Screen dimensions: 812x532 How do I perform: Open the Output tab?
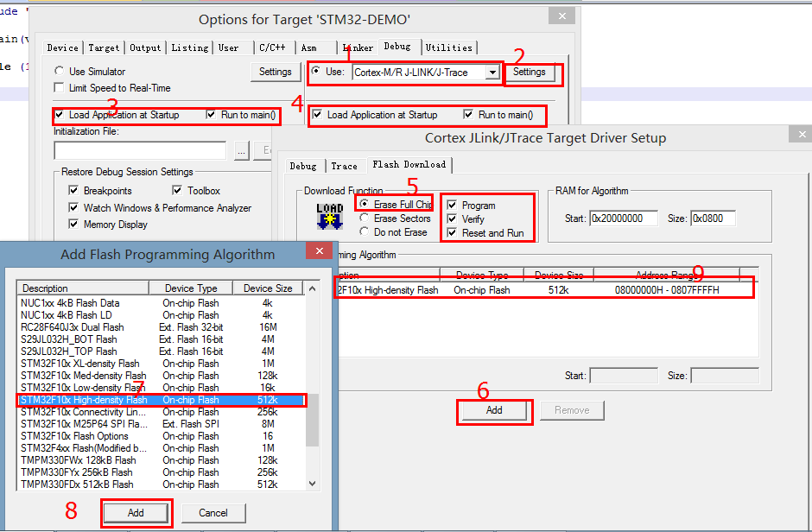click(x=145, y=47)
